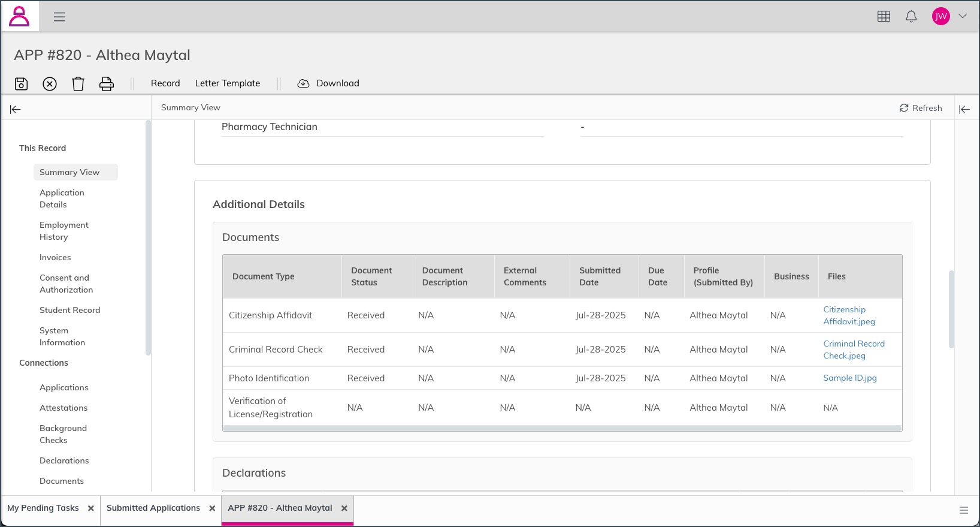The height and width of the screenshot is (527, 980).
Task: Click the Document Type column header
Action: (x=282, y=276)
